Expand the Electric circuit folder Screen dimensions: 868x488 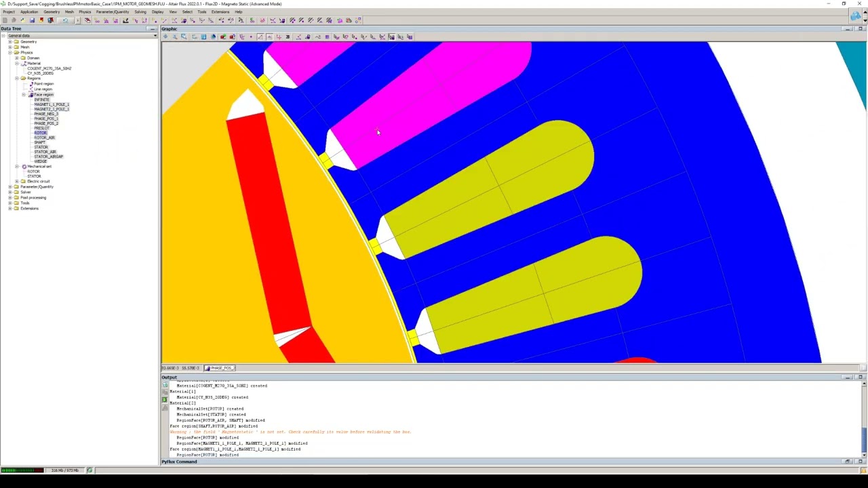[x=17, y=182]
